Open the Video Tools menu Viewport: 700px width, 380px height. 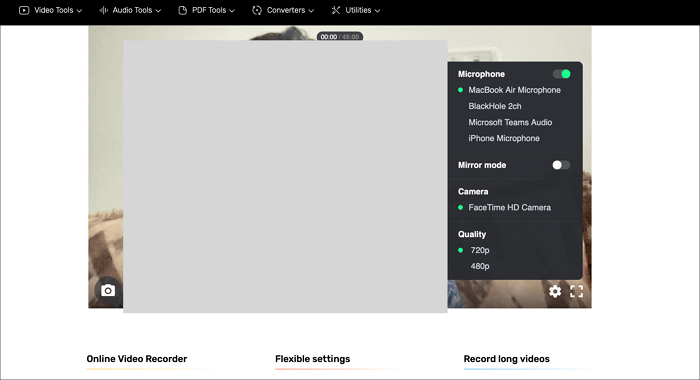50,10
